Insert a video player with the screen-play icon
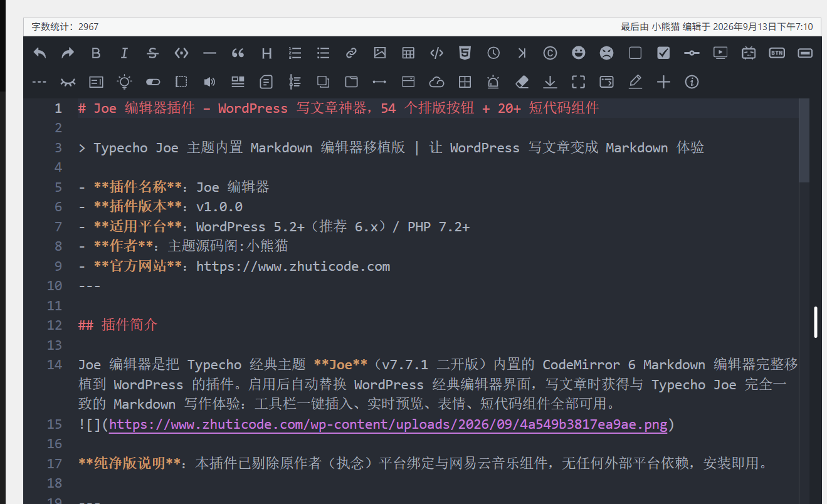The height and width of the screenshot is (504, 827). coord(720,53)
